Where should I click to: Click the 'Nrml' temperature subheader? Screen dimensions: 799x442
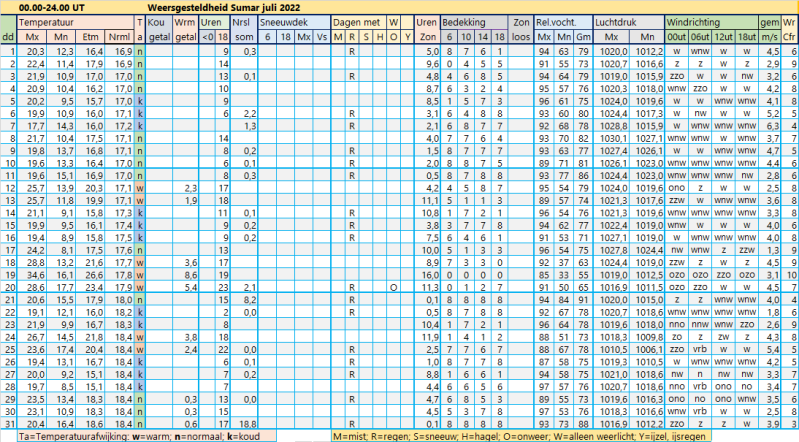click(119, 37)
